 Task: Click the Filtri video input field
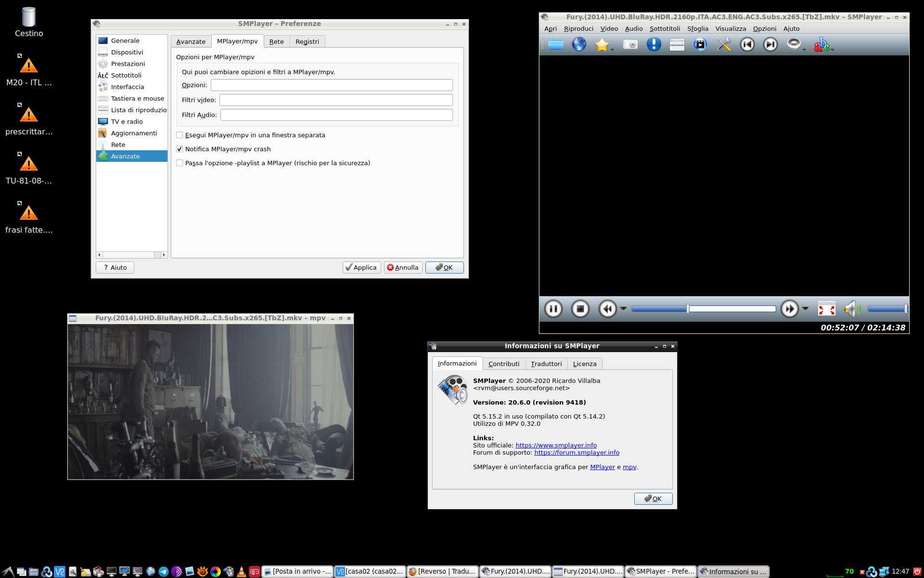pyautogui.click(x=335, y=100)
